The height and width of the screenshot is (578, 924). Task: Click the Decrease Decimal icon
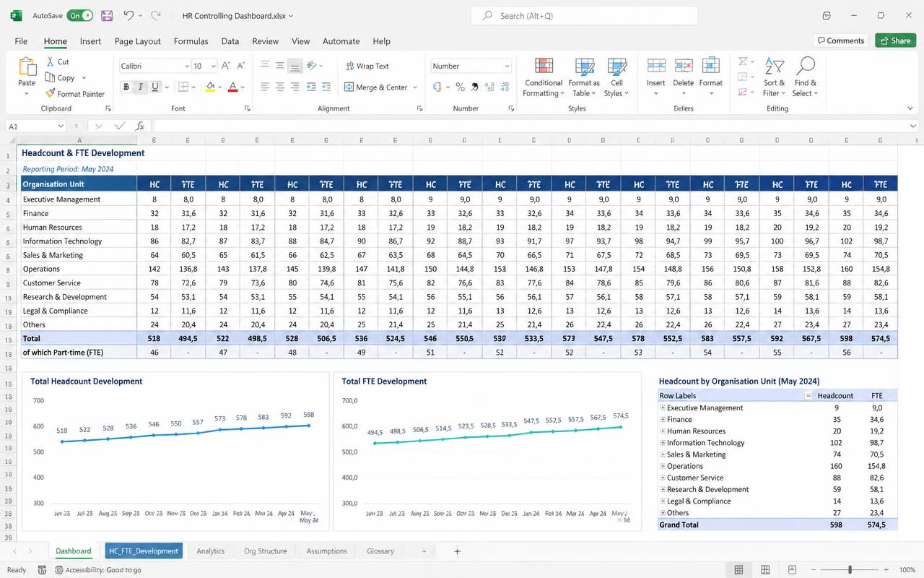(505, 87)
